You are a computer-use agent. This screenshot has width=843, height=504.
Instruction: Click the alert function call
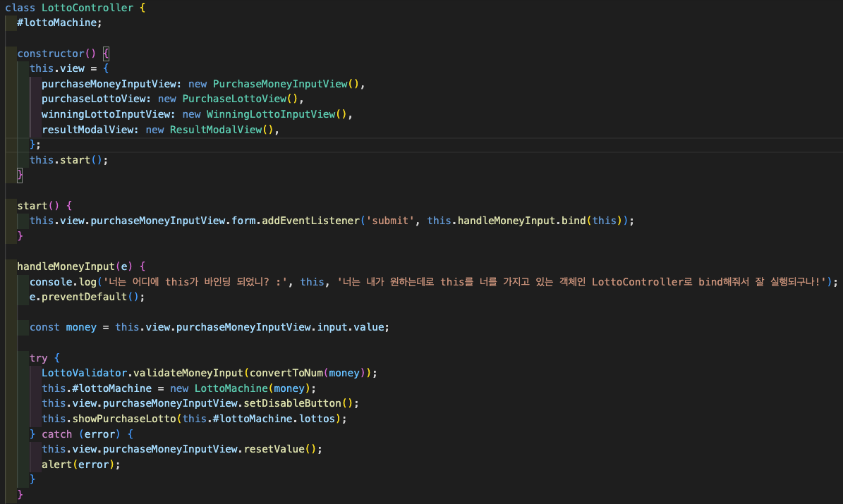coord(56,465)
